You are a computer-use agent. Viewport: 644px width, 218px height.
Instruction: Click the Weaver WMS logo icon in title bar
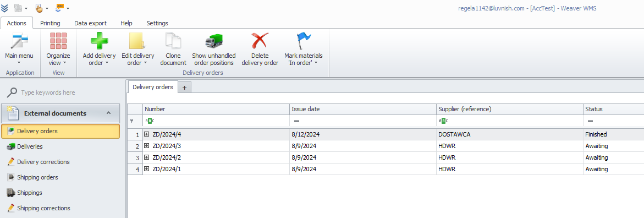(x=4, y=8)
